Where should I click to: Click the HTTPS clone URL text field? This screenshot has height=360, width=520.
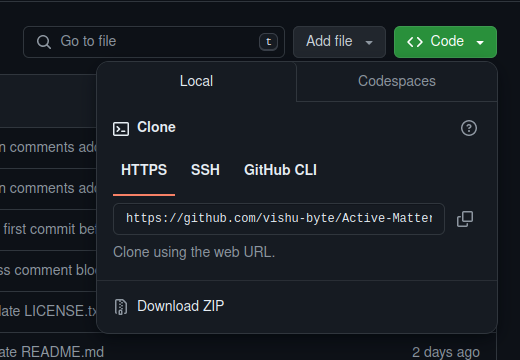279,219
